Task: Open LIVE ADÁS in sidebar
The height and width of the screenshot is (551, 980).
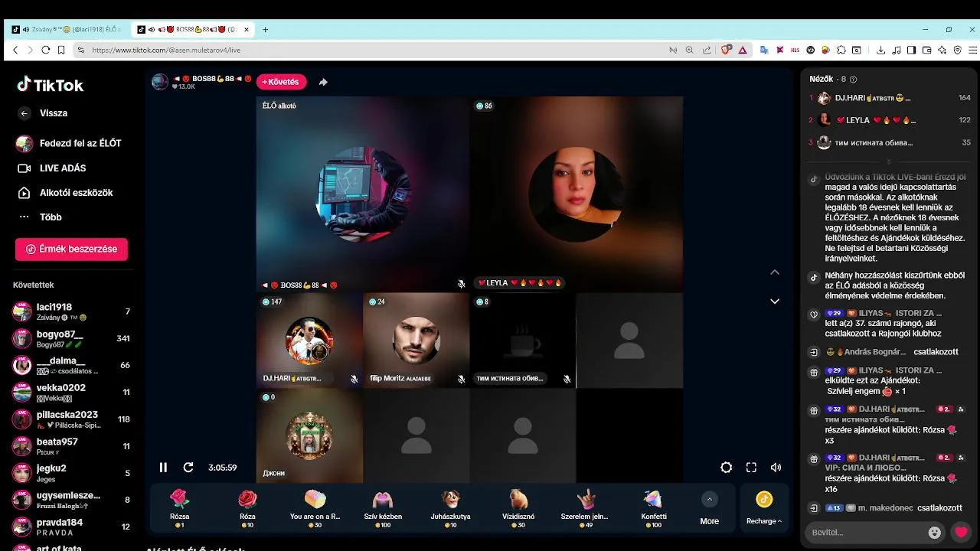Action: 63,168
